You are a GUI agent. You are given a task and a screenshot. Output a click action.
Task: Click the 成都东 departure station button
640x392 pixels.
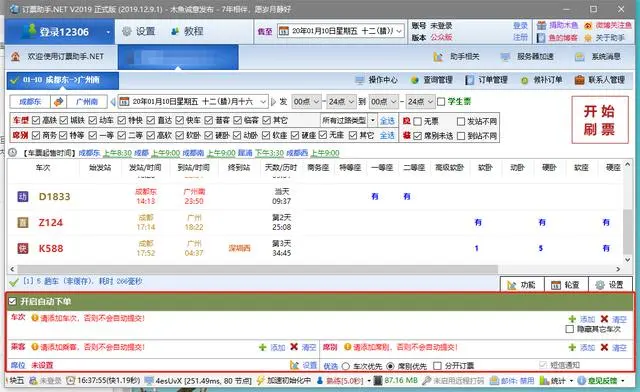(30, 101)
